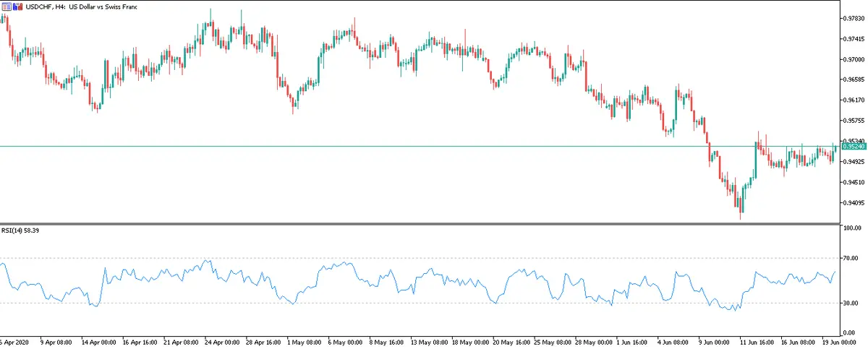Open Depth of Market icon beside title
This screenshot has width=868, height=349.
click(x=7, y=7)
